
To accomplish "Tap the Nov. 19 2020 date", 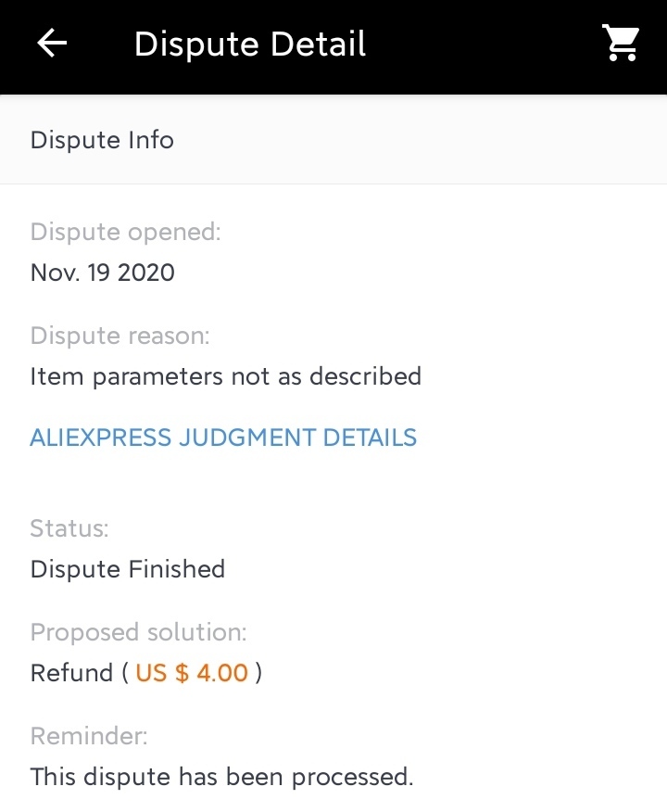I will coord(103,273).
